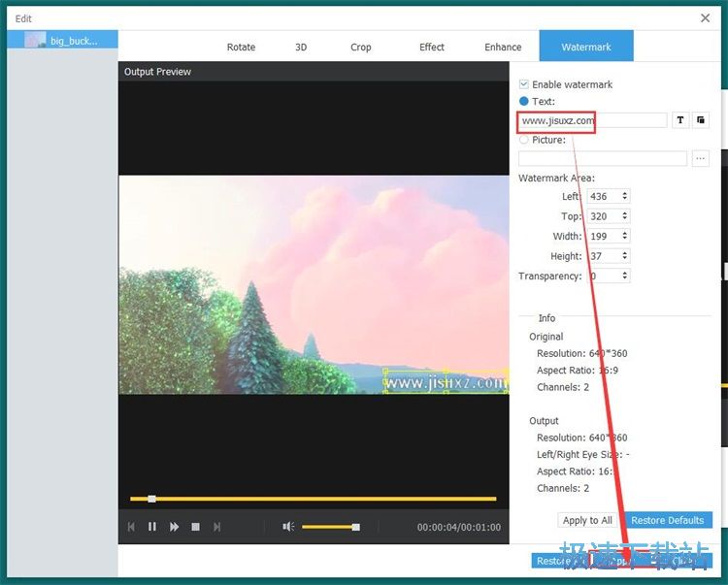Image resolution: width=728 pixels, height=585 pixels.
Task: Adjust the Transparency value stepper
Action: [625, 276]
